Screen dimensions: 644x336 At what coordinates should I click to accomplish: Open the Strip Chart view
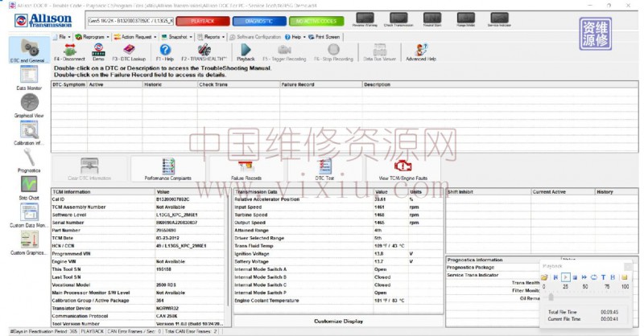point(29,188)
